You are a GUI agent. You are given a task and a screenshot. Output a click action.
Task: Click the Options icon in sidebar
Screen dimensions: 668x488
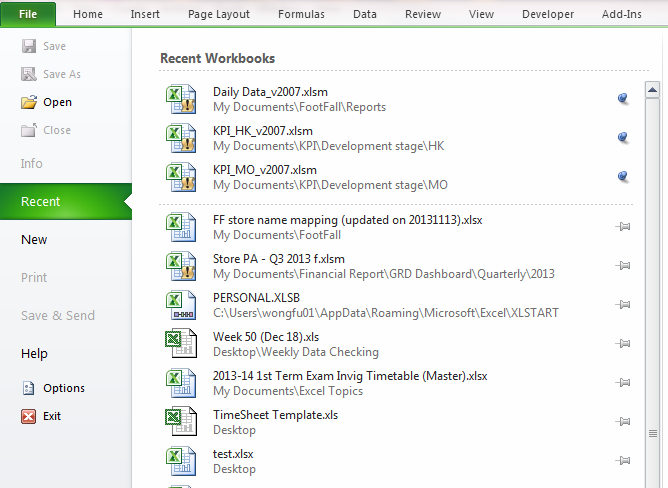[x=29, y=388]
